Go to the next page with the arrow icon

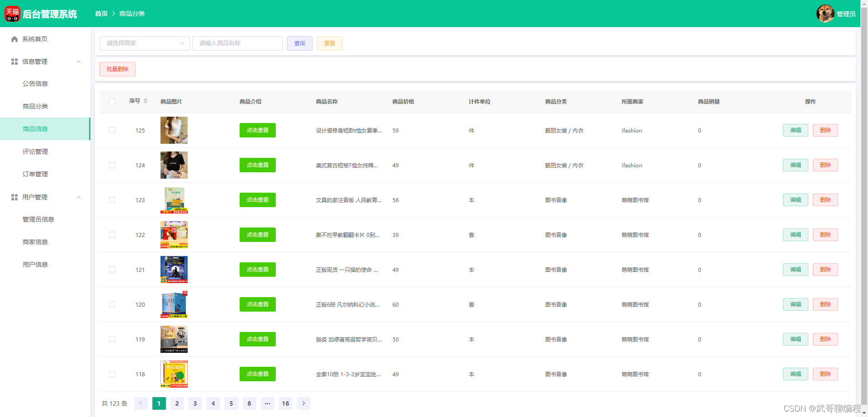point(303,403)
